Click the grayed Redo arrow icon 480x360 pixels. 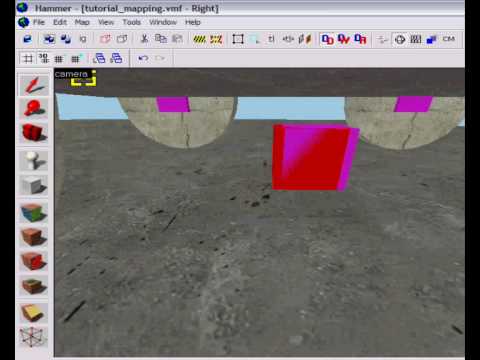tap(160, 59)
